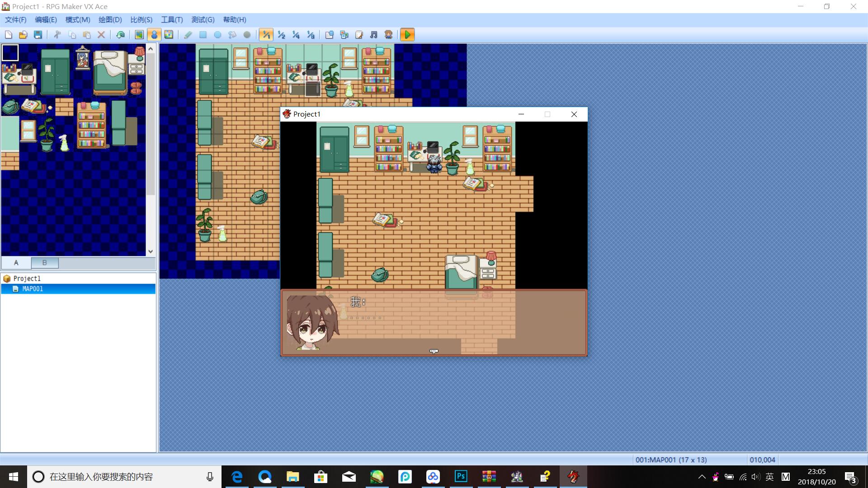The image size is (868, 488).
Task: Pick the empty blank tile in palette
Action: point(10,53)
